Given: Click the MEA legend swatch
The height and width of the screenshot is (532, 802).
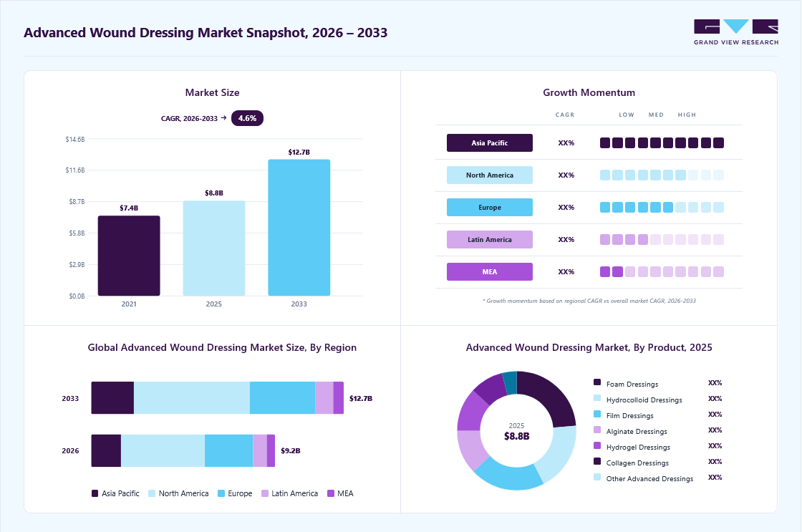Looking at the screenshot, I should [x=330, y=493].
